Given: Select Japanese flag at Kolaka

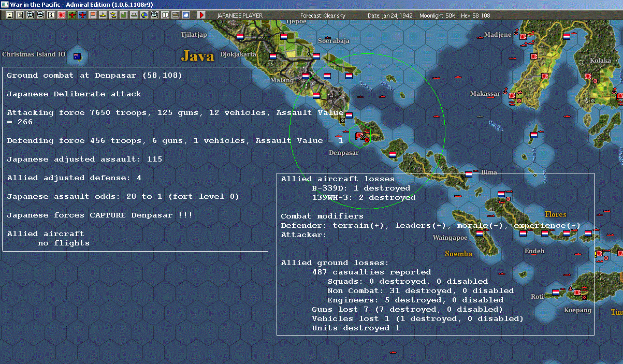Looking at the screenshot, I should 588,76.
